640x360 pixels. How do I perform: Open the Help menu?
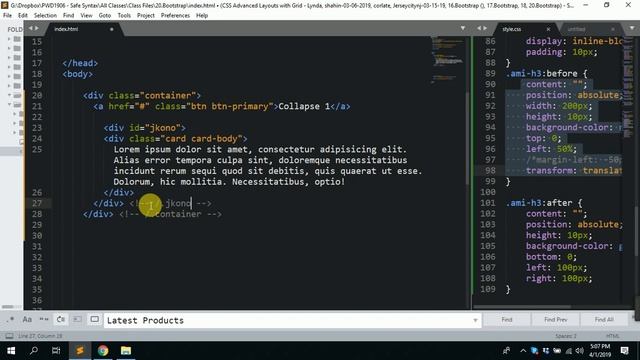click(x=202, y=16)
